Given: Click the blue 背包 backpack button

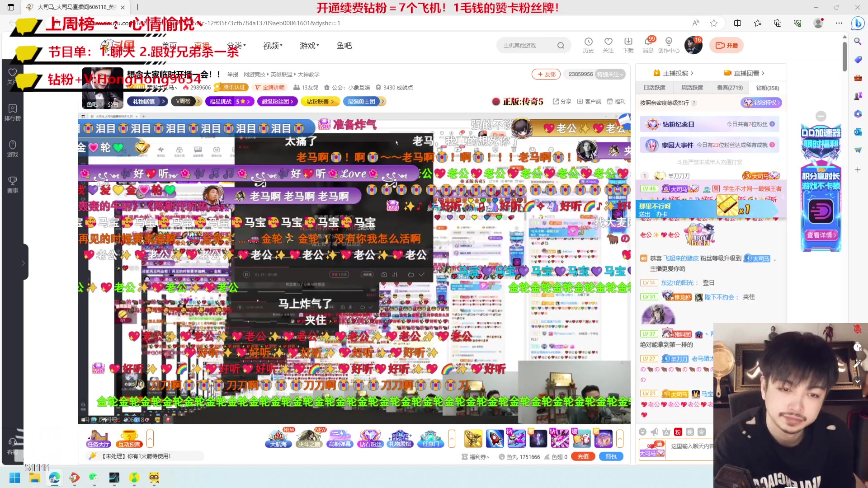Looking at the screenshot, I should (611, 457).
